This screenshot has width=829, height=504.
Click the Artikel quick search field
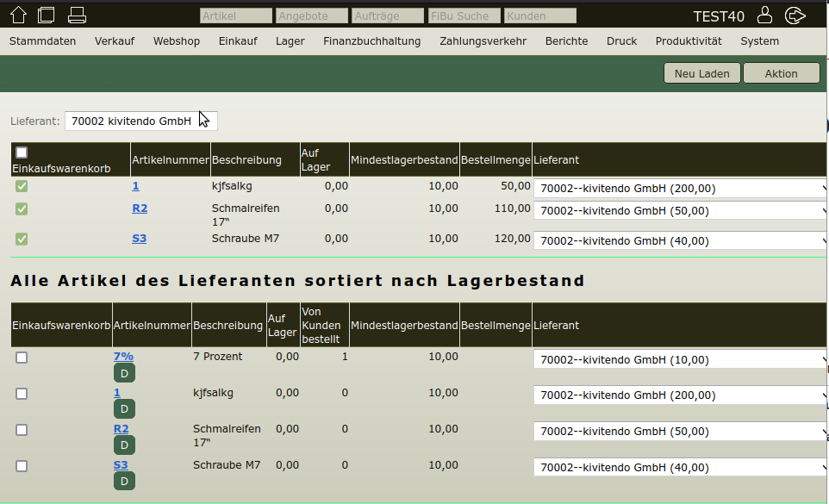(235, 16)
